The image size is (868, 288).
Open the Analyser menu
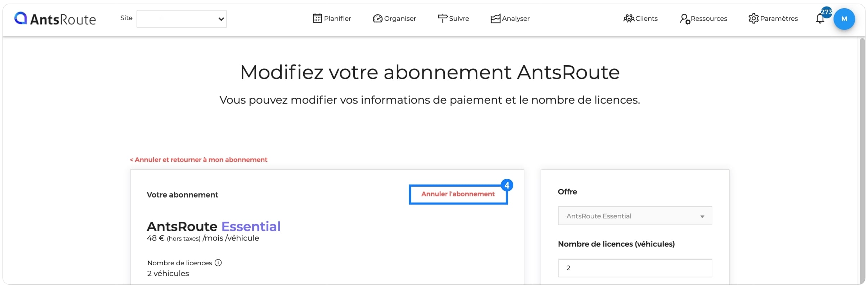[x=516, y=18]
